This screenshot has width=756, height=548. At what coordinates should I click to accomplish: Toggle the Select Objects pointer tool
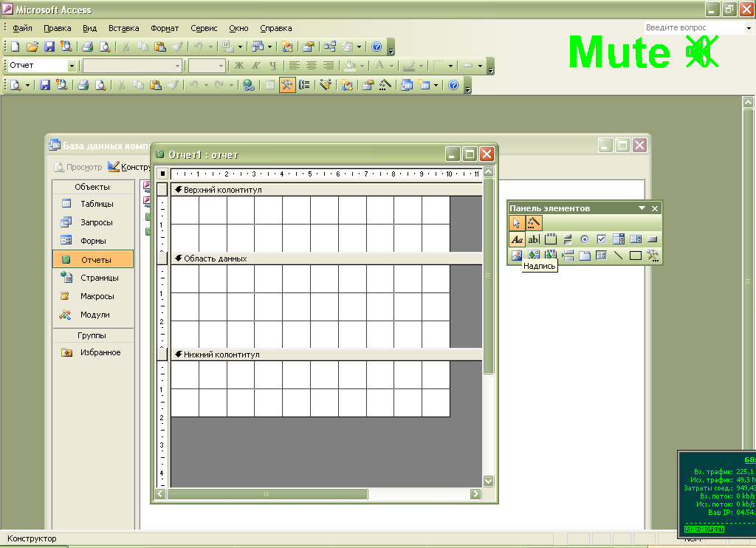click(517, 223)
